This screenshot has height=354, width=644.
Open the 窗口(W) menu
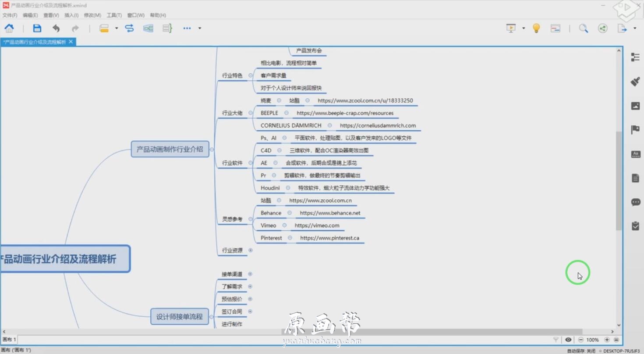coord(136,15)
